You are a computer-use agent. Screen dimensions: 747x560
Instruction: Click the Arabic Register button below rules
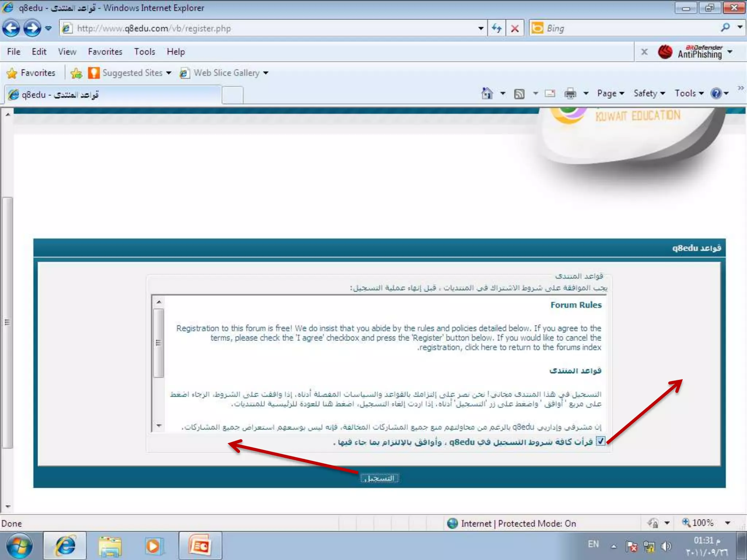[380, 478]
